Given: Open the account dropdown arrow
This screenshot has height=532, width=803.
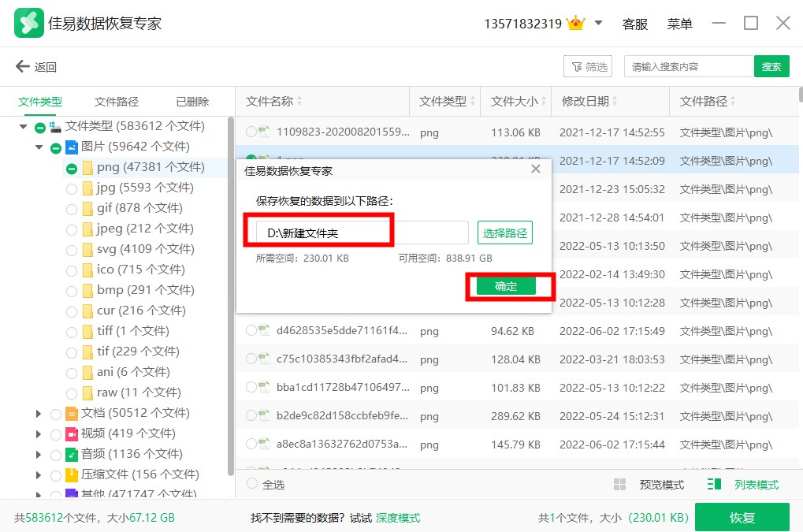Looking at the screenshot, I should tap(598, 23).
